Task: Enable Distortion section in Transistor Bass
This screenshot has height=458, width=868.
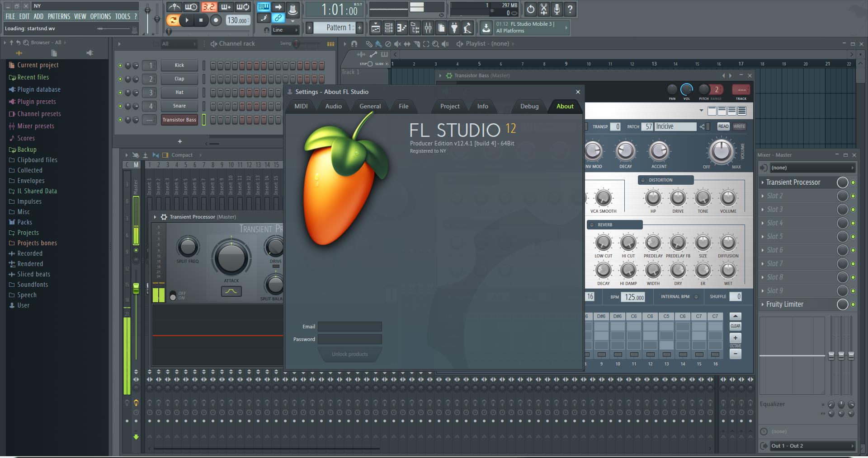Action: pos(643,180)
